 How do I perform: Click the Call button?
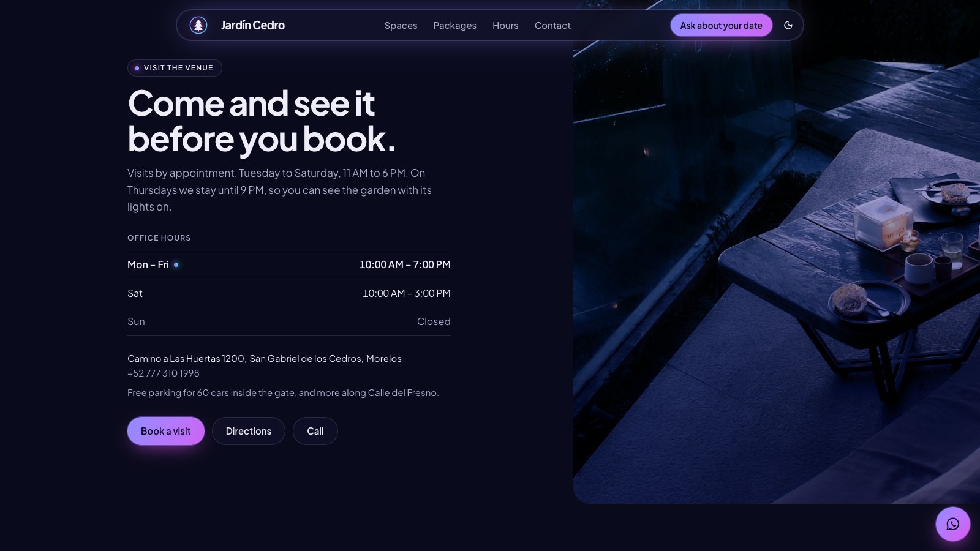pyautogui.click(x=315, y=431)
